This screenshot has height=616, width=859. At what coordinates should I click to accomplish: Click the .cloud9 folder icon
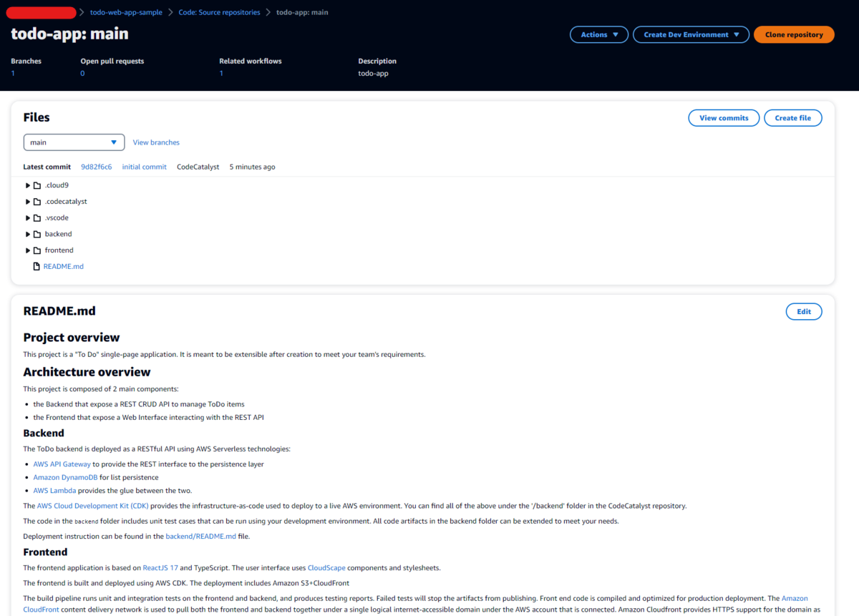pos(37,185)
